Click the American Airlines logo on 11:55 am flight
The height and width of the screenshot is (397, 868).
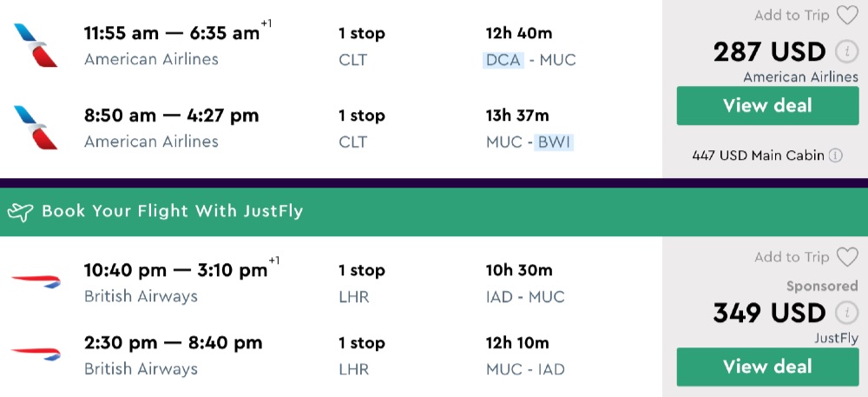click(x=36, y=46)
